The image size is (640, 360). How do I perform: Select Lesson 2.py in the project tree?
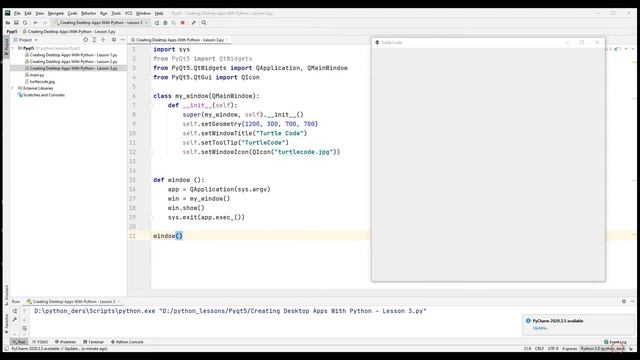pyautogui.click(x=71, y=62)
